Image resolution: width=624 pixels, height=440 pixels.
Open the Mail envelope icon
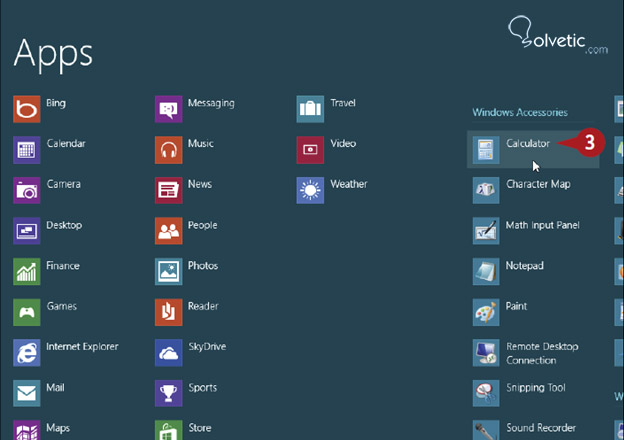point(27,393)
